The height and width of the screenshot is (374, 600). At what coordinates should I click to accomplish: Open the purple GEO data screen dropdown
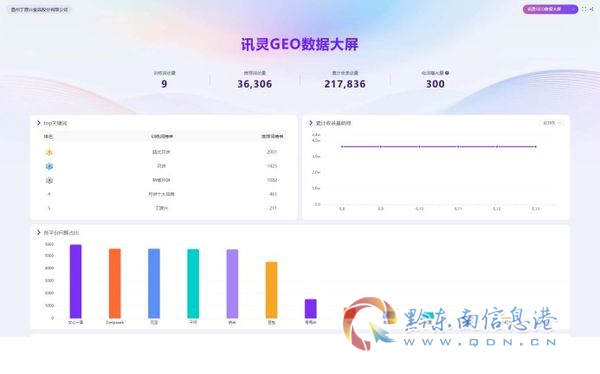click(x=550, y=9)
